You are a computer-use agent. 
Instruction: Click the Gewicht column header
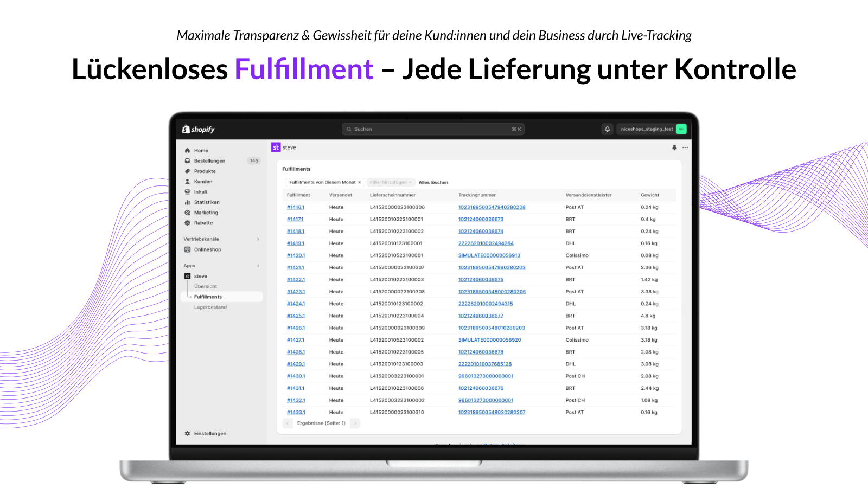pyautogui.click(x=650, y=195)
